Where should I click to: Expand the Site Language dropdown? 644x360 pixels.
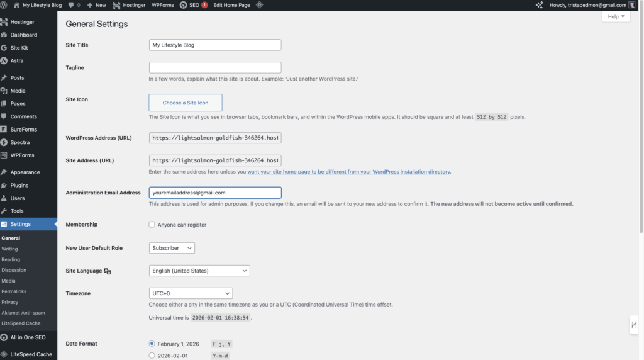click(x=199, y=271)
